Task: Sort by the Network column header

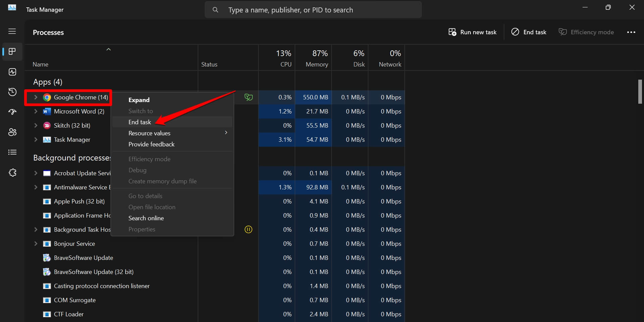Action: pos(387,58)
